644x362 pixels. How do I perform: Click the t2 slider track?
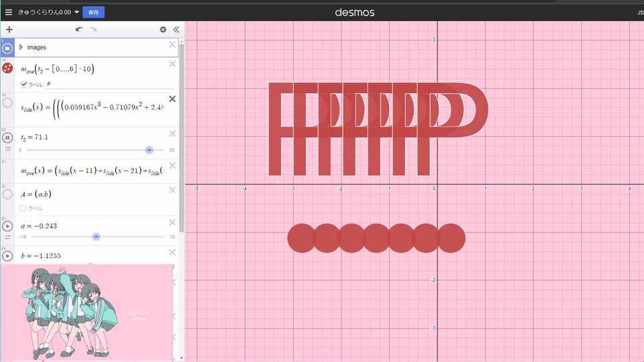[95, 150]
